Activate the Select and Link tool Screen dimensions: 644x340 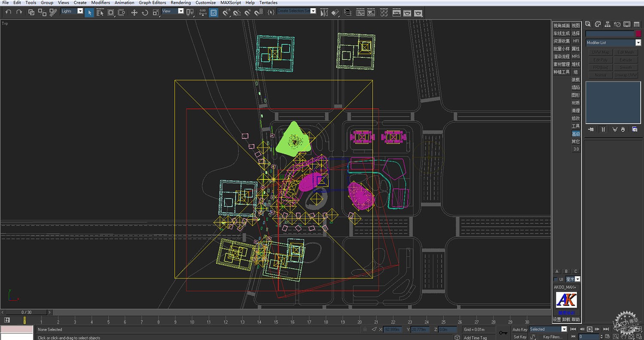[x=32, y=12]
